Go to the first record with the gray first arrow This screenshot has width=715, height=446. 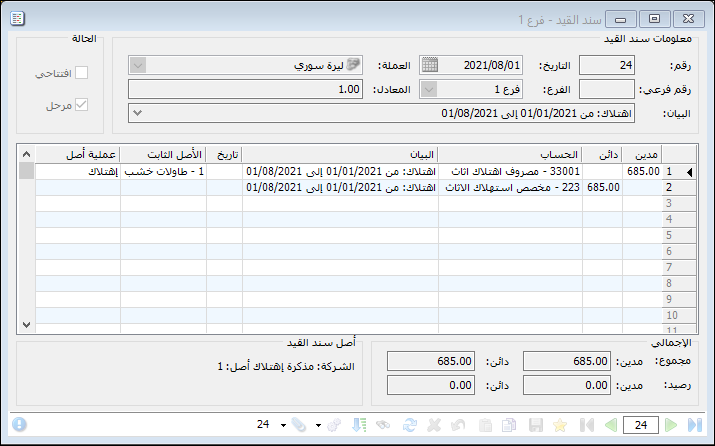pos(586,425)
